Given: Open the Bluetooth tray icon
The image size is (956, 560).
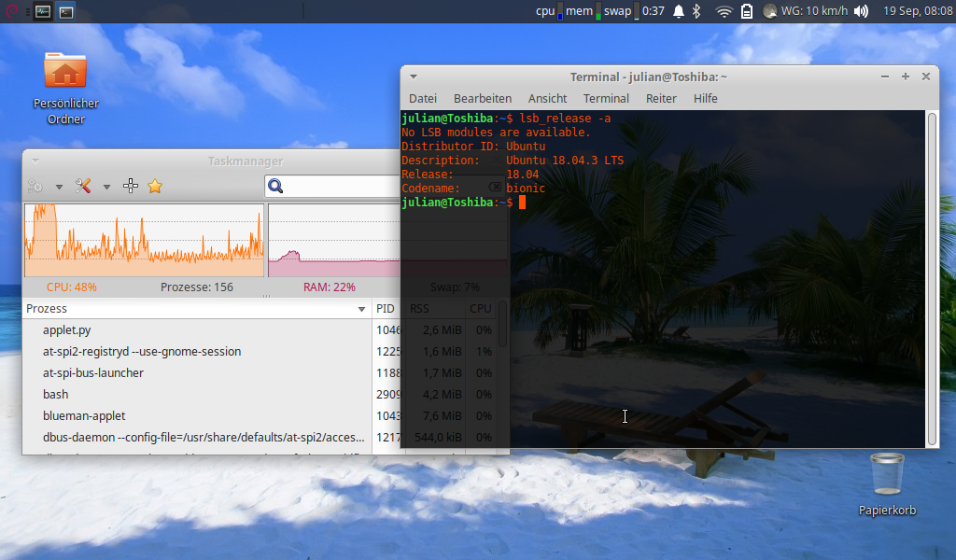Looking at the screenshot, I should [696, 11].
